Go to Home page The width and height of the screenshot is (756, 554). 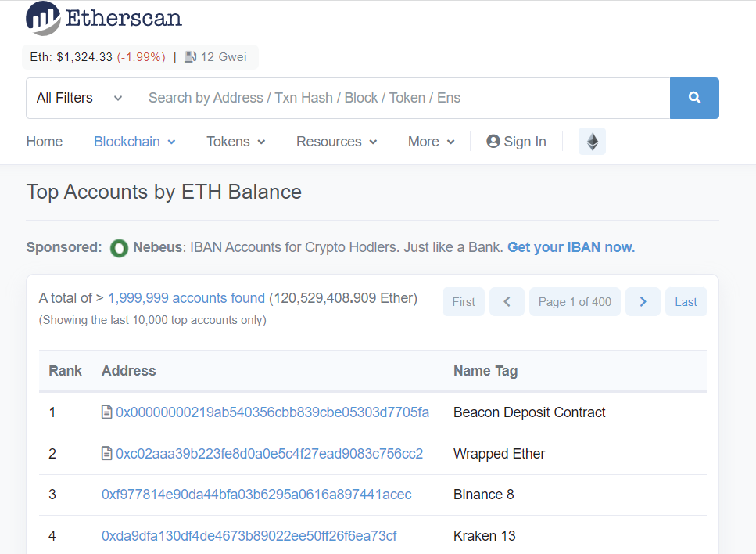(45, 142)
